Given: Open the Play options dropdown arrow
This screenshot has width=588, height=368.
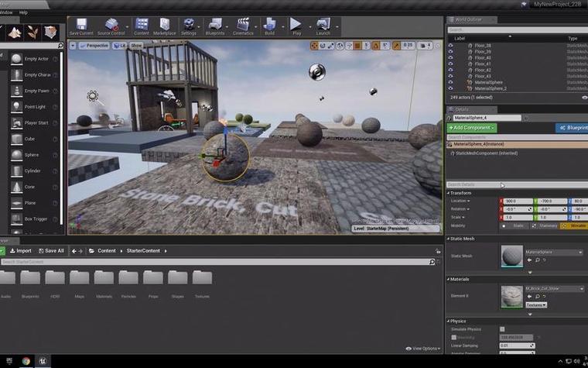Looking at the screenshot, I should click(310, 27).
